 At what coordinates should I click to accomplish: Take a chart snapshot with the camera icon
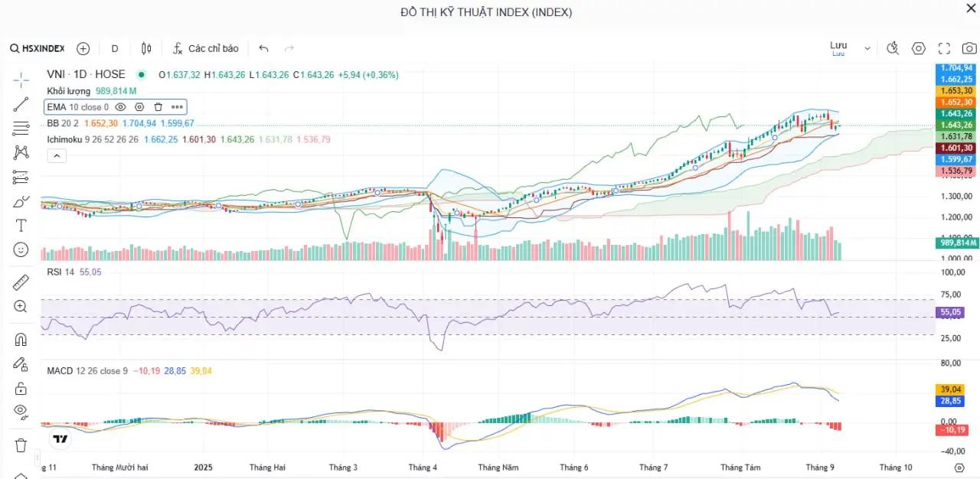(x=969, y=47)
